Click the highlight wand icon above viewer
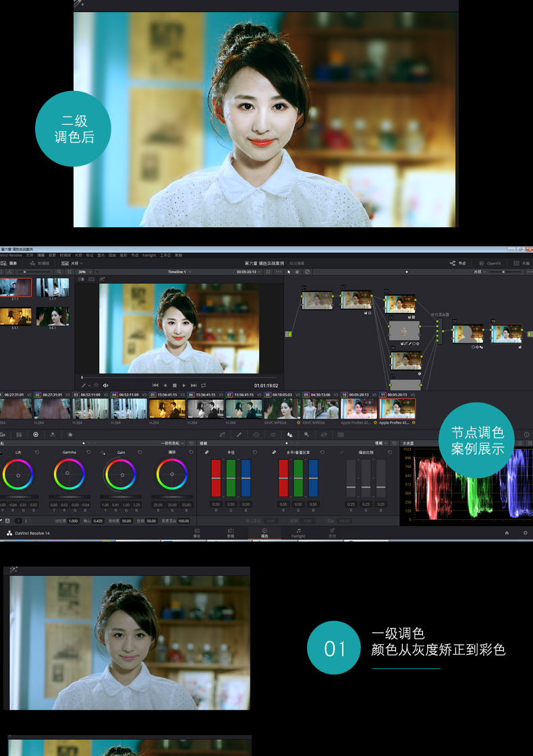 click(x=102, y=279)
